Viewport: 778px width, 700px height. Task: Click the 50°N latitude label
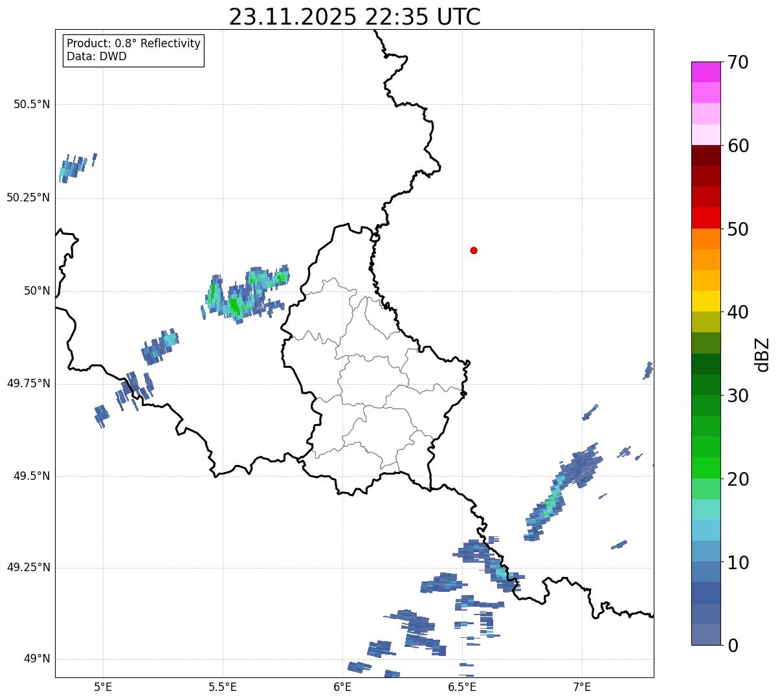(x=37, y=291)
